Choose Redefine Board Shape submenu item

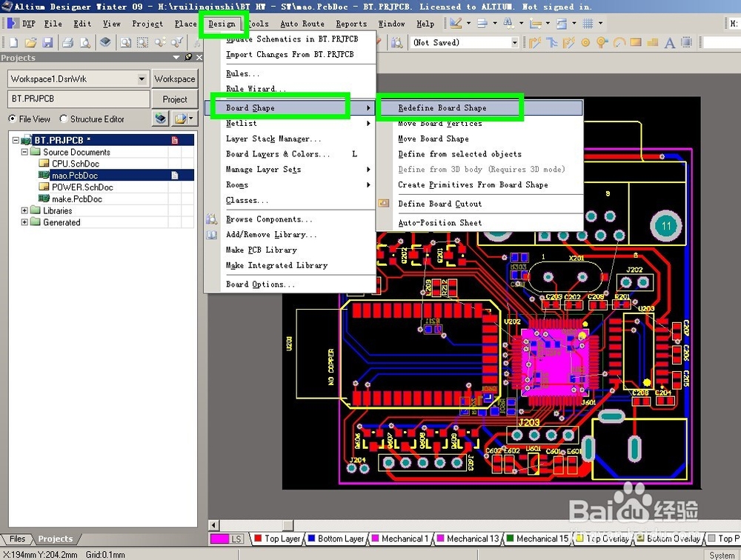[x=481, y=107]
